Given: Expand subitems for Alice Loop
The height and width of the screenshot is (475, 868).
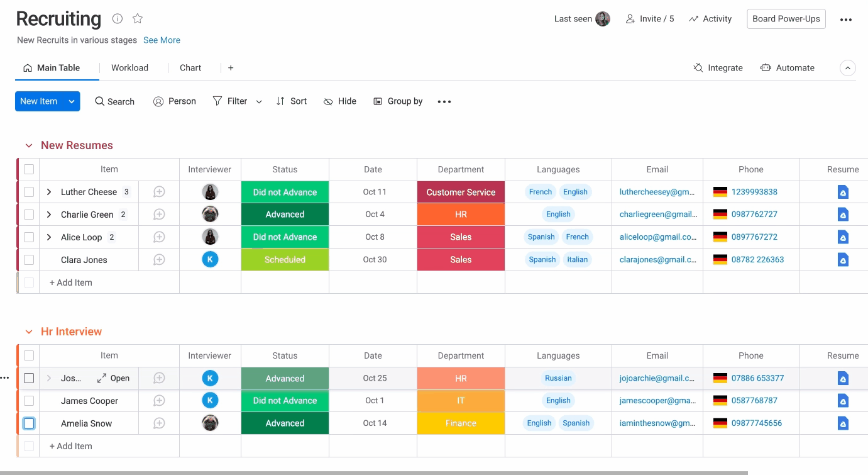Looking at the screenshot, I should coord(49,237).
